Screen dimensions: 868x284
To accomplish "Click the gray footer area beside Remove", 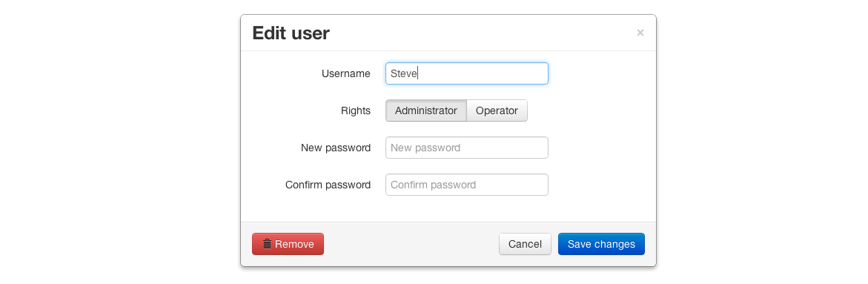I will (410, 244).
